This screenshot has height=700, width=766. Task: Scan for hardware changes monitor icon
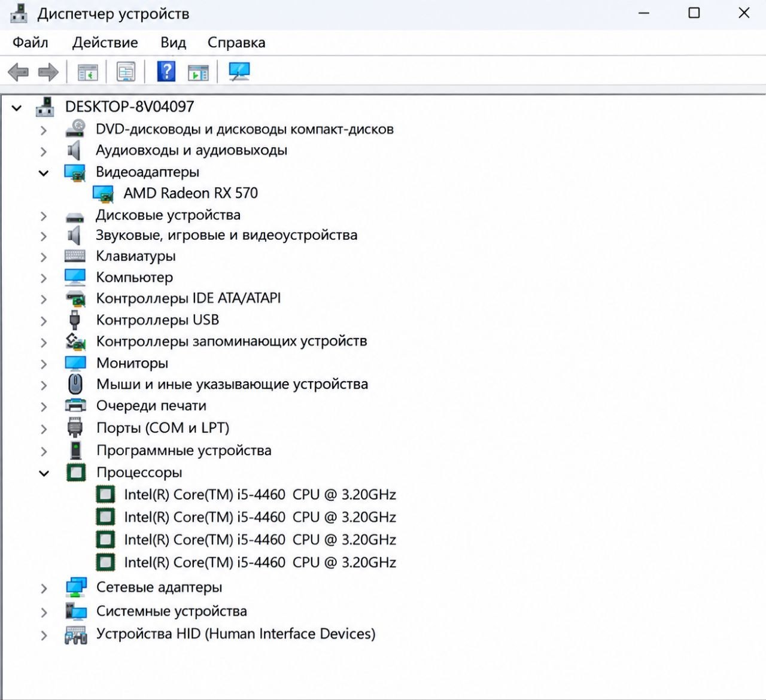(239, 72)
